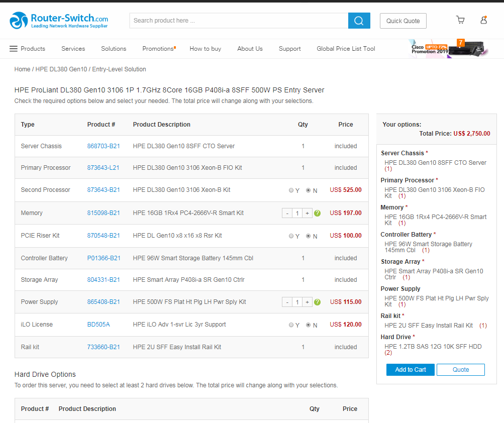Viewport: 504px width, 423px height.
Task: Open Global Price List Tool
Action: pyautogui.click(x=346, y=49)
